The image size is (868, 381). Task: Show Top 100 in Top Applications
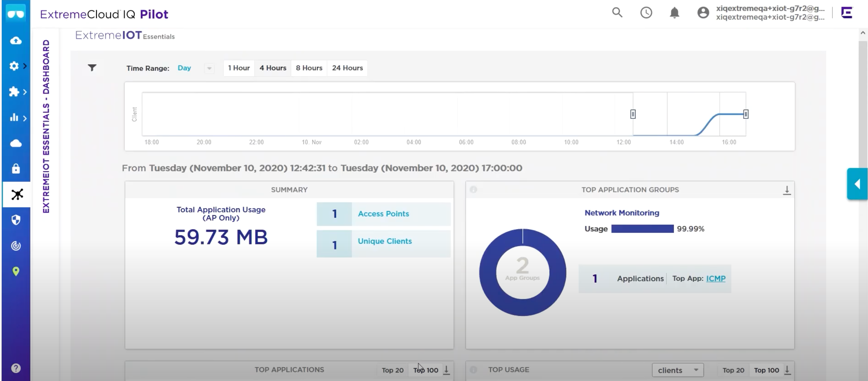pyautogui.click(x=426, y=370)
